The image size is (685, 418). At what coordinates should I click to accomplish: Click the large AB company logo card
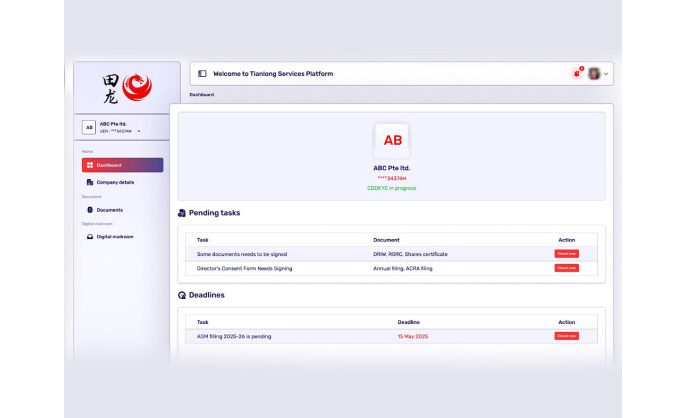[x=392, y=141]
